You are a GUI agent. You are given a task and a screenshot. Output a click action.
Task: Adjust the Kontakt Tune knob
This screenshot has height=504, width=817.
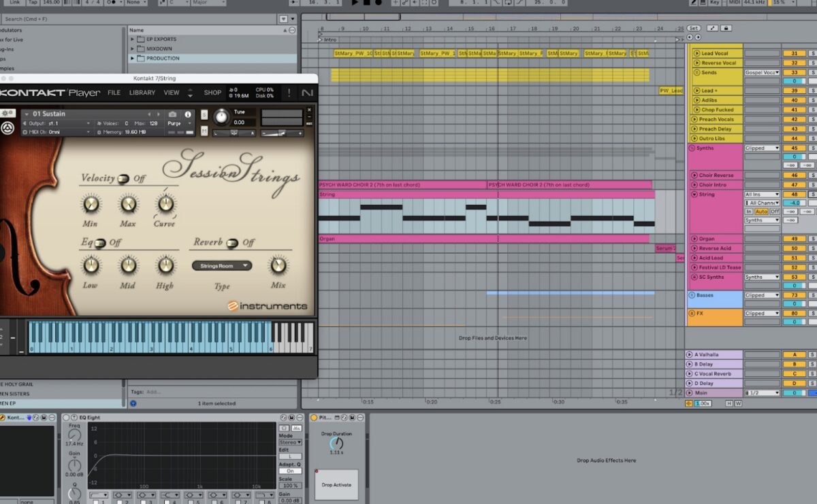click(222, 116)
